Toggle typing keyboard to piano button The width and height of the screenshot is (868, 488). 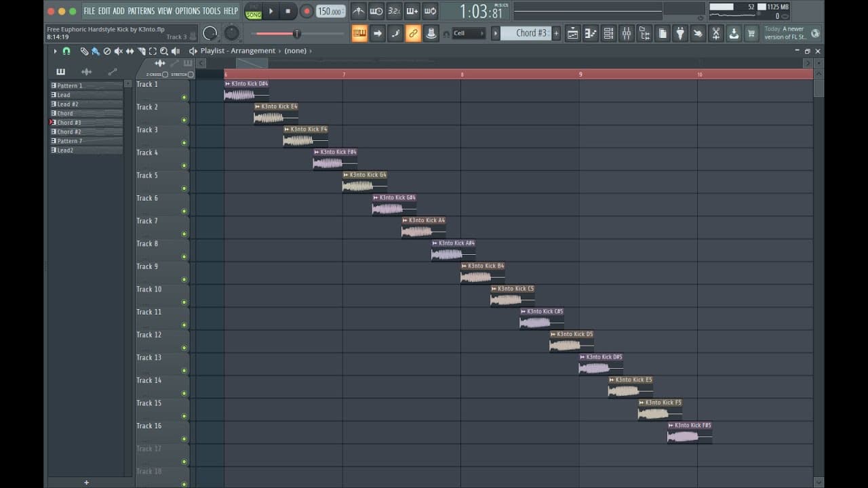[359, 33]
